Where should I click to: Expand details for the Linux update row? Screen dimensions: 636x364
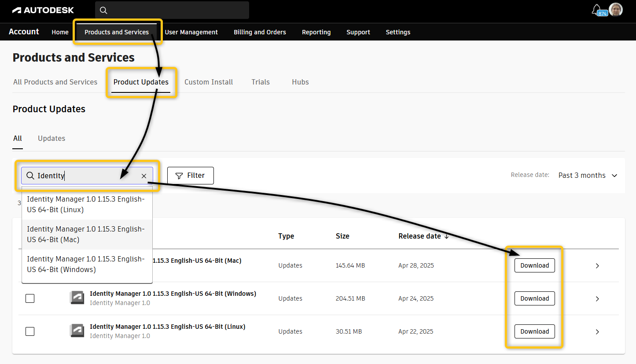[x=597, y=331]
